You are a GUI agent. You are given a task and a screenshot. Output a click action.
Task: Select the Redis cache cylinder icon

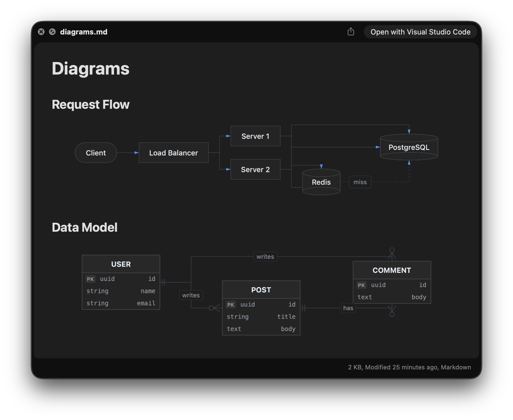pyautogui.click(x=321, y=182)
